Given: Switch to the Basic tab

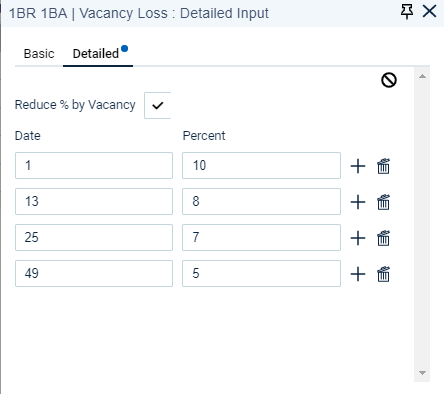Looking at the screenshot, I should [39, 54].
